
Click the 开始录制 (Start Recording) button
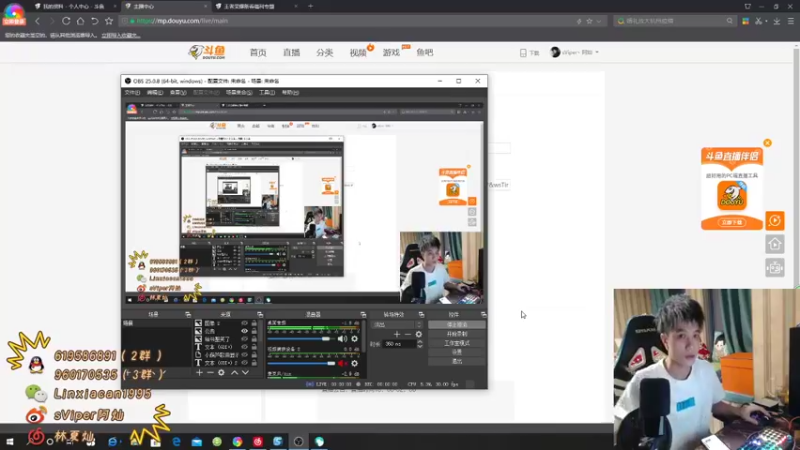point(457,334)
